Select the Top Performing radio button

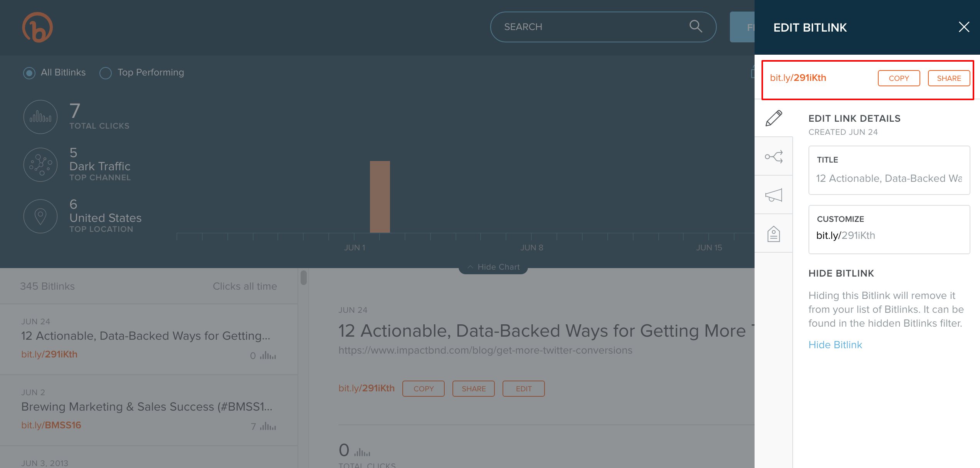[x=106, y=73]
